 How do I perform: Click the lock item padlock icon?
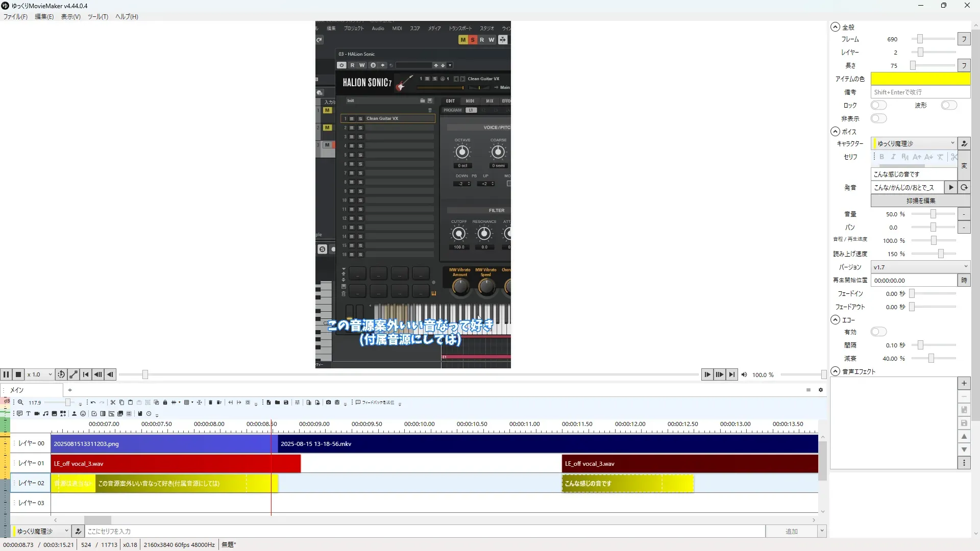coord(165,403)
